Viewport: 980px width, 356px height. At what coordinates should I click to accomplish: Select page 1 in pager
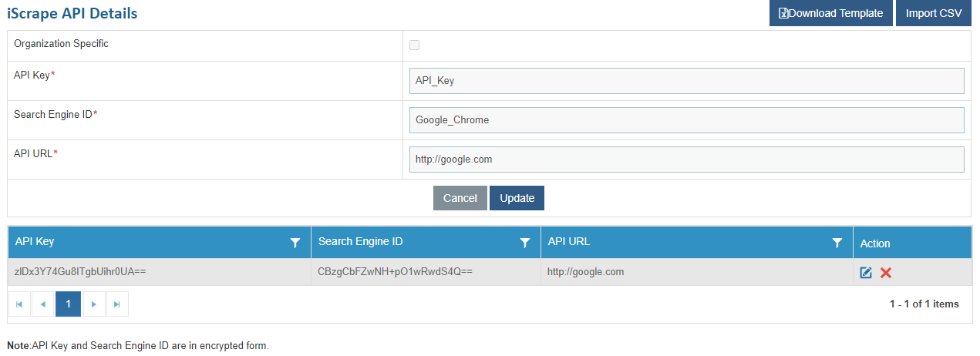tap(68, 304)
